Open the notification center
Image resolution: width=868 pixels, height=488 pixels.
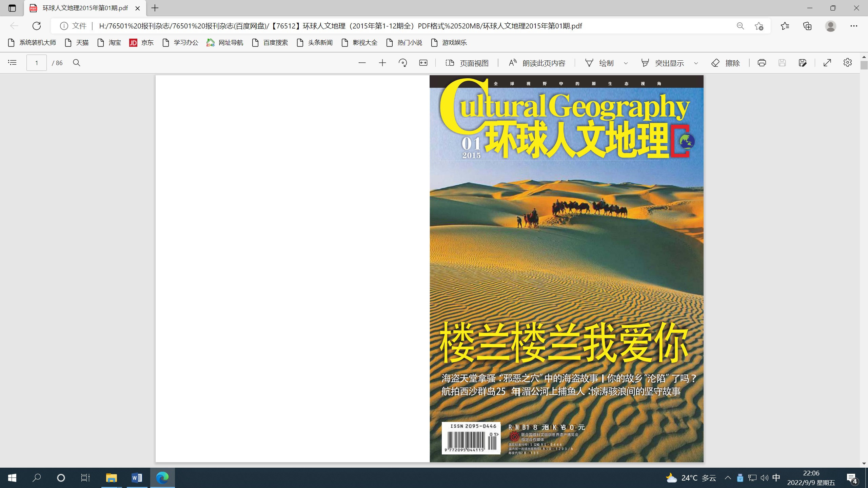pos(852,478)
